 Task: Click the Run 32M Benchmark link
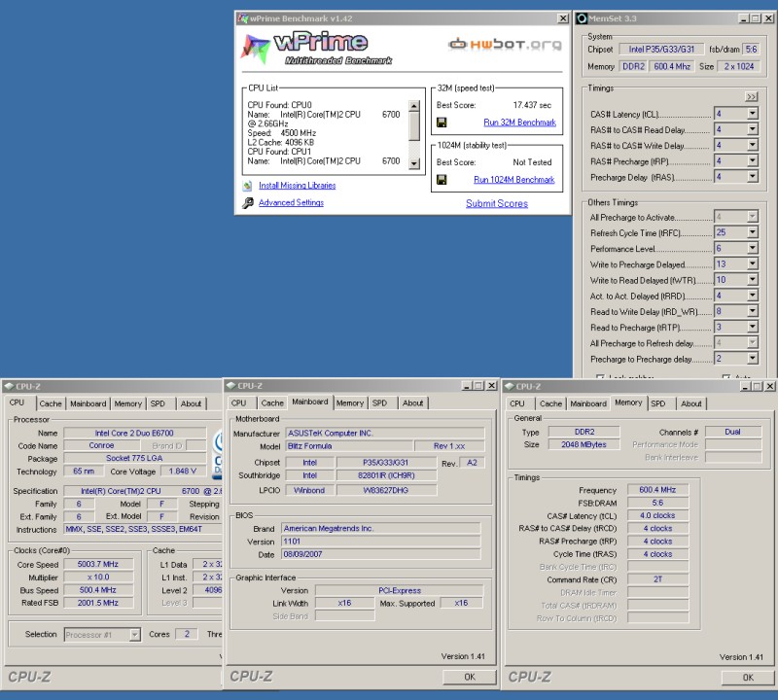click(519, 122)
